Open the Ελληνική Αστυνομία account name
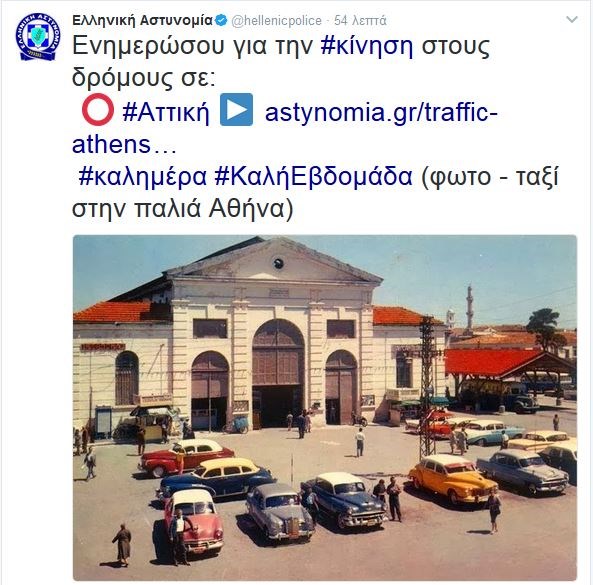This screenshot has width=593, height=585. (142, 20)
